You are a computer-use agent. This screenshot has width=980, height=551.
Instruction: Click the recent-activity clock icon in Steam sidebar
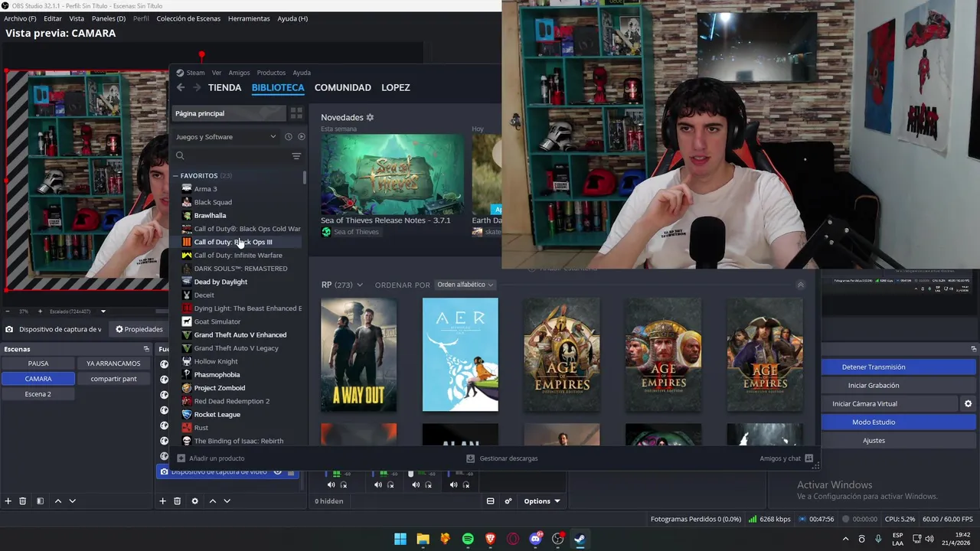click(x=288, y=137)
